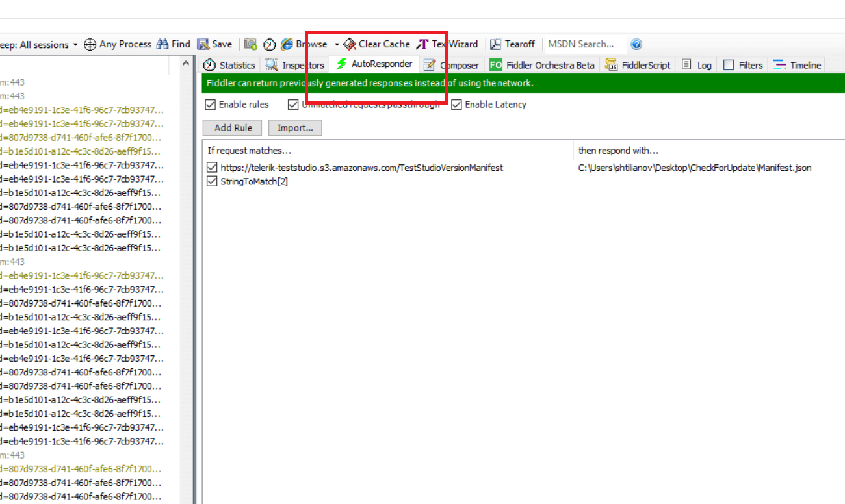Screen dimensions: 845x504
Task: Uncheck the TestStudioVersionManifest rule checkbox
Action: click(211, 168)
